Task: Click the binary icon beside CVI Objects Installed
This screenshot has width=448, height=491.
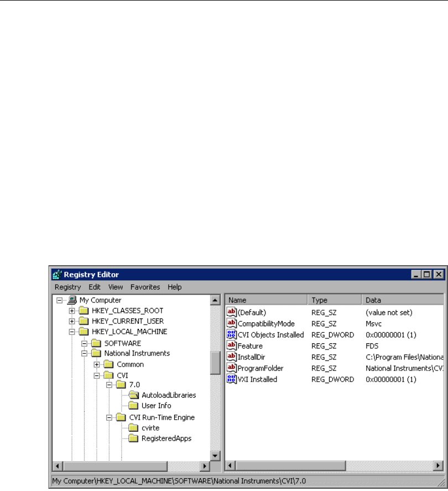Action: [232, 334]
